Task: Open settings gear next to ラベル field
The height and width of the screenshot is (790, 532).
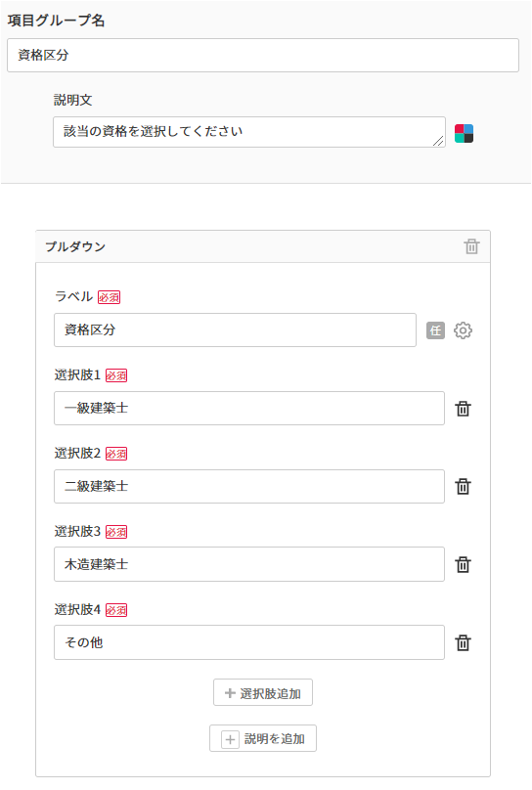Action: pyautogui.click(x=463, y=330)
